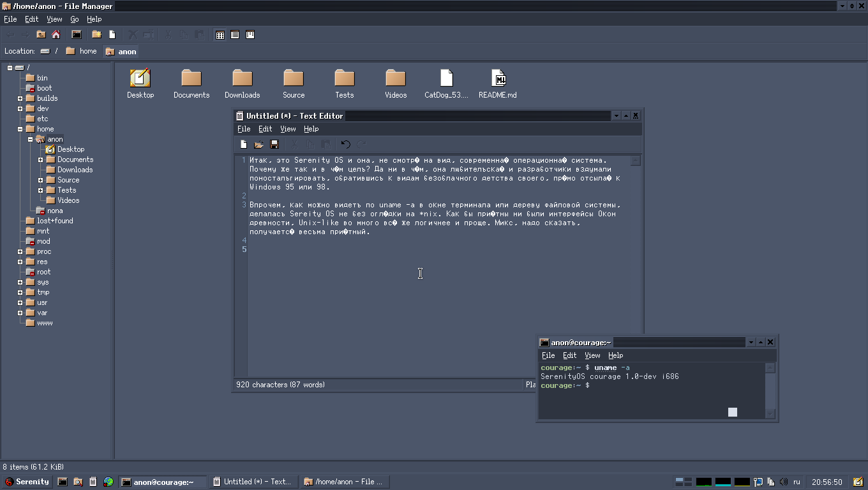Launch browser from taskbar quick launch globe
This screenshot has width=868, height=490.
[x=108, y=482]
